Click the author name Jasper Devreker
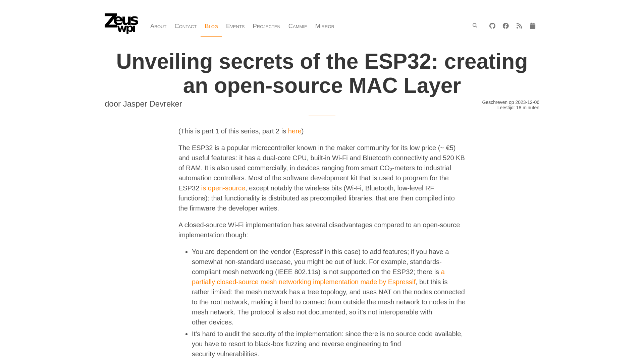644x362 pixels. (152, 104)
